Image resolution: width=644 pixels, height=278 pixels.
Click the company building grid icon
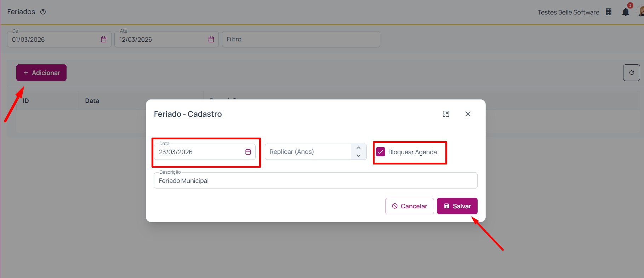pos(609,12)
